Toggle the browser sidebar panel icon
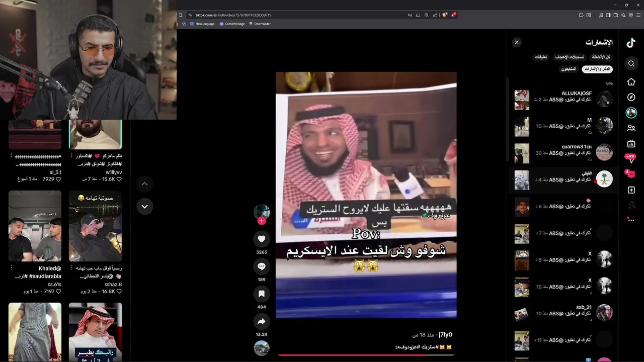This screenshot has height=362, width=644. [608, 15]
